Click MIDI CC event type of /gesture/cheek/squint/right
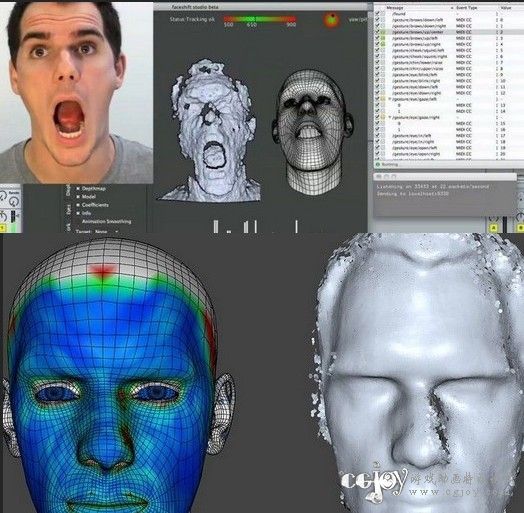Image resolution: width=524 pixels, height=513 pixels. (464, 56)
